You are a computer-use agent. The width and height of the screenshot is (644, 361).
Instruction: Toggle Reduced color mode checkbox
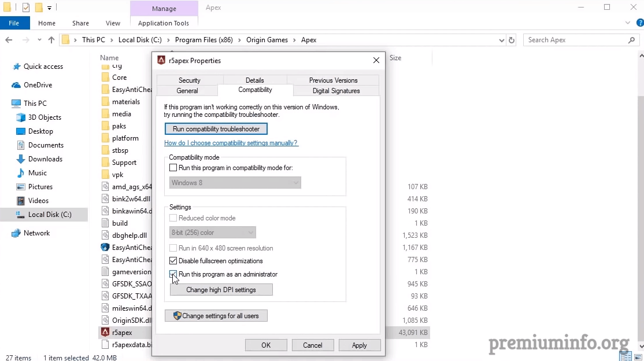click(173, 218)
